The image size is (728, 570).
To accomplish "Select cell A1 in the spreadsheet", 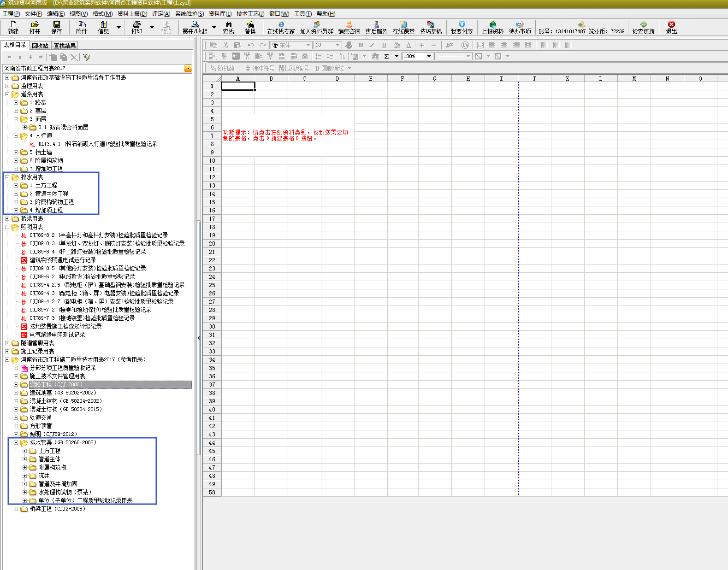I will pyautogui.click(x=238, y=86).
